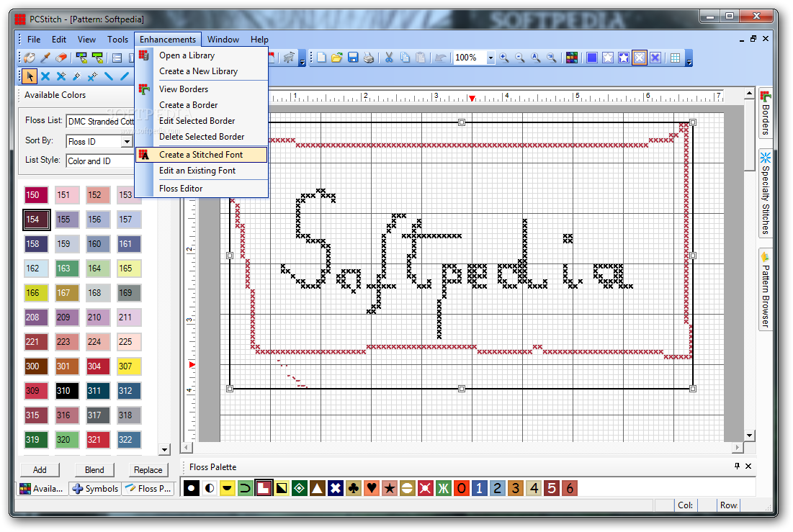
Task: Open the zoom percentage dropdown
Action: point(490,58)
